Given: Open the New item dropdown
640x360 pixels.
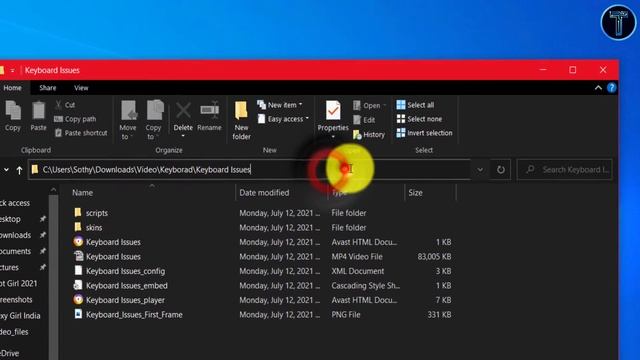Looking at the screenshot, I should pos(280,105).
